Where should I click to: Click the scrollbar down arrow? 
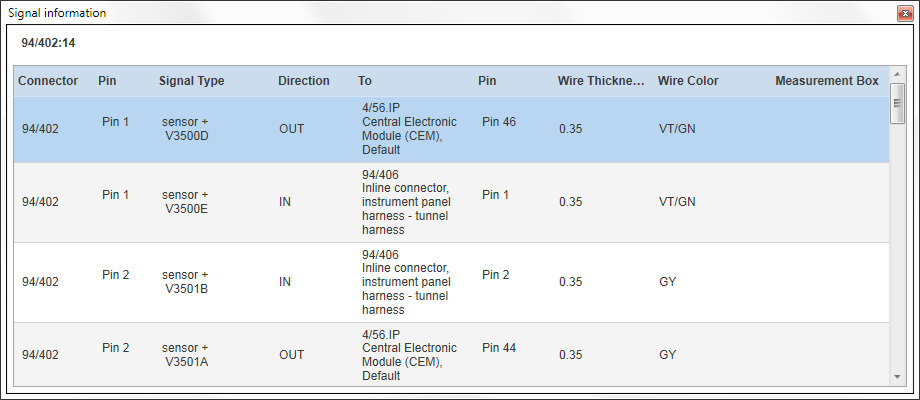(x=897, y=376)
